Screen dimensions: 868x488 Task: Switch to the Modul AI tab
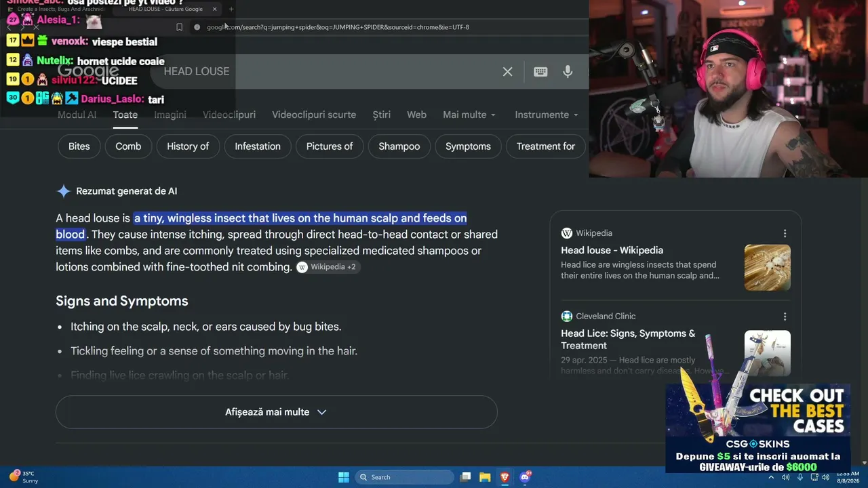coord(77,115)
